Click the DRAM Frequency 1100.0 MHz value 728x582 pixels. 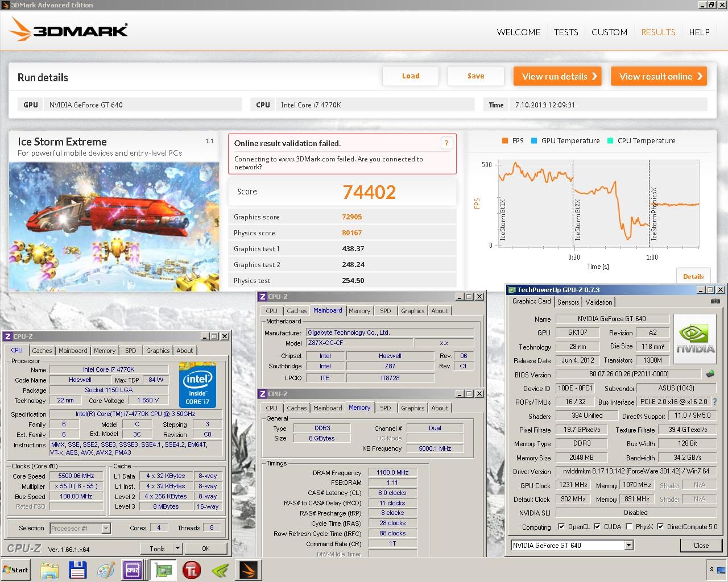tap(392, 472)
